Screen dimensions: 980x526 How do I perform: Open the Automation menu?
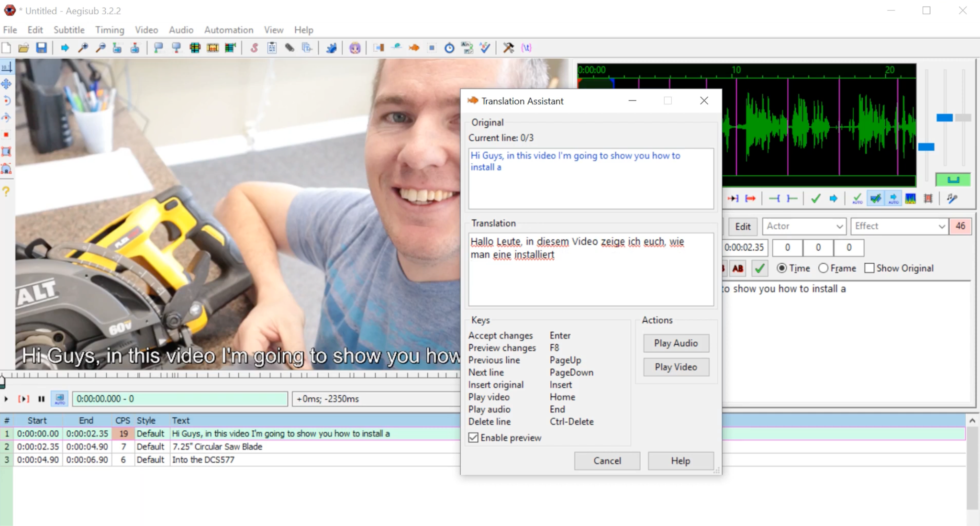point(229,30)
